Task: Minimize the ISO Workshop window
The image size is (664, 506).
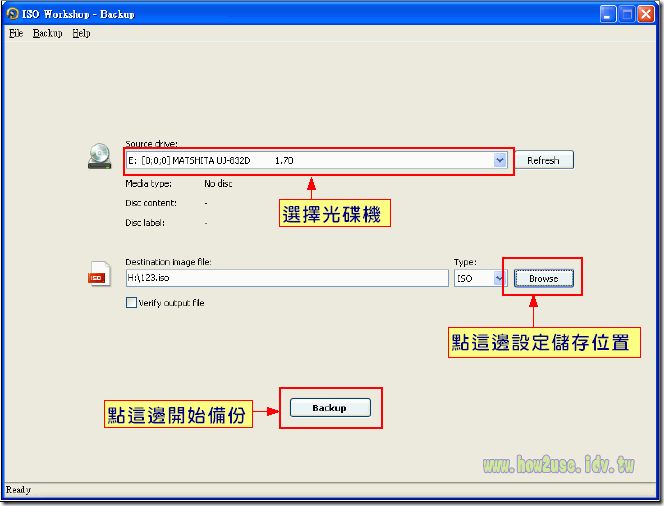Action: coord(608,14)
